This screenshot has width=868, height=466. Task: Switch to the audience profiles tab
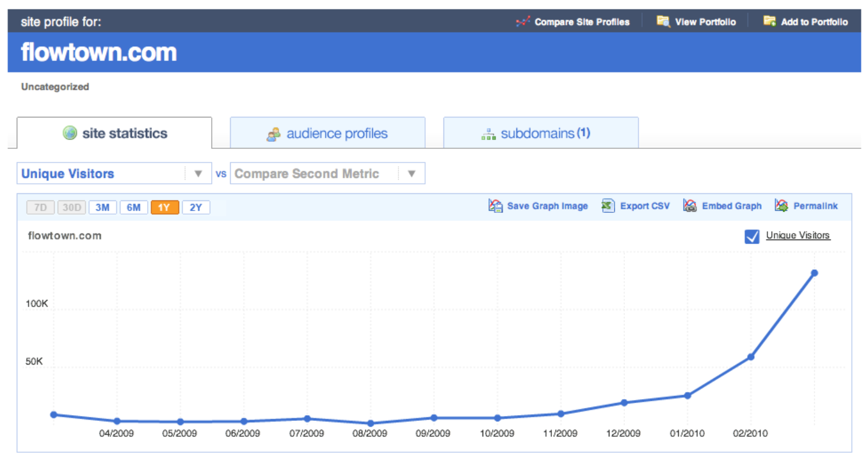coord(327,133)
